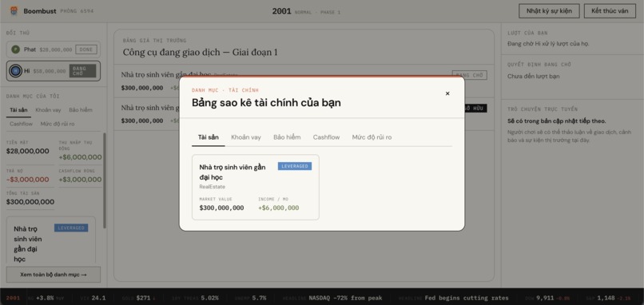This screenshot has height=305, width=644.
Task: Click Hi's blue avatar icon
Action: [x=16, y=71]
